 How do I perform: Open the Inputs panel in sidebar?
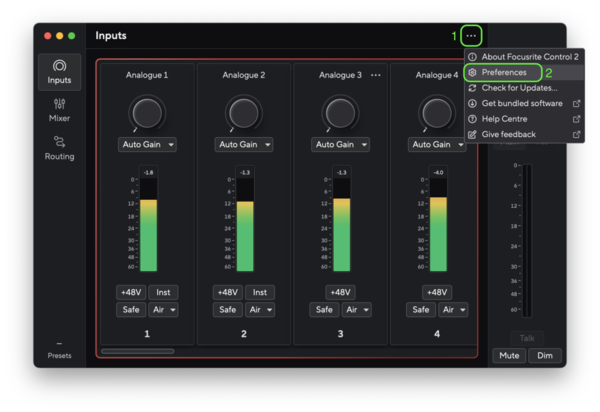tap(59, 71)
